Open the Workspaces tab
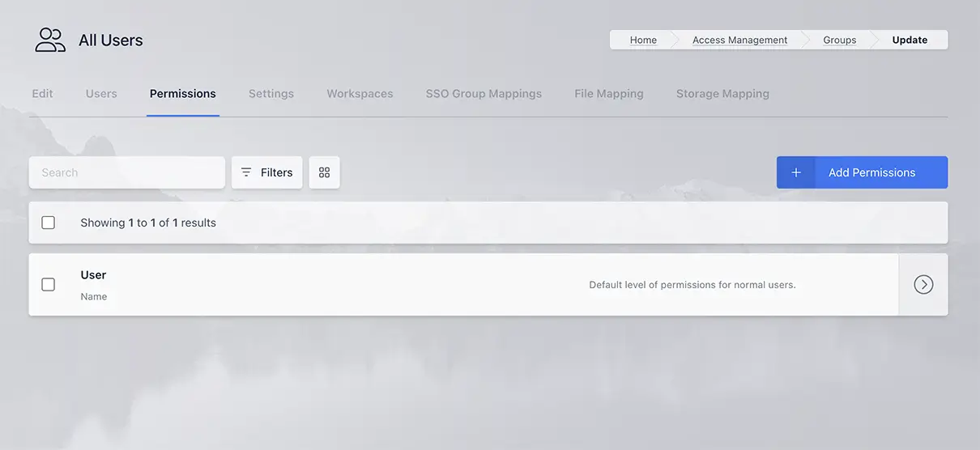The height and width of the screenshot is (450, 980). [360, 94]
